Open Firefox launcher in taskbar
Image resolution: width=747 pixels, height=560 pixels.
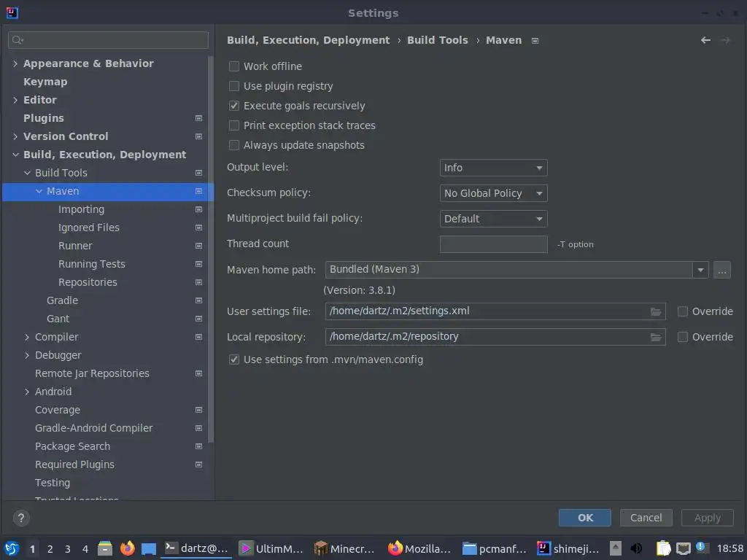point(127,548)
